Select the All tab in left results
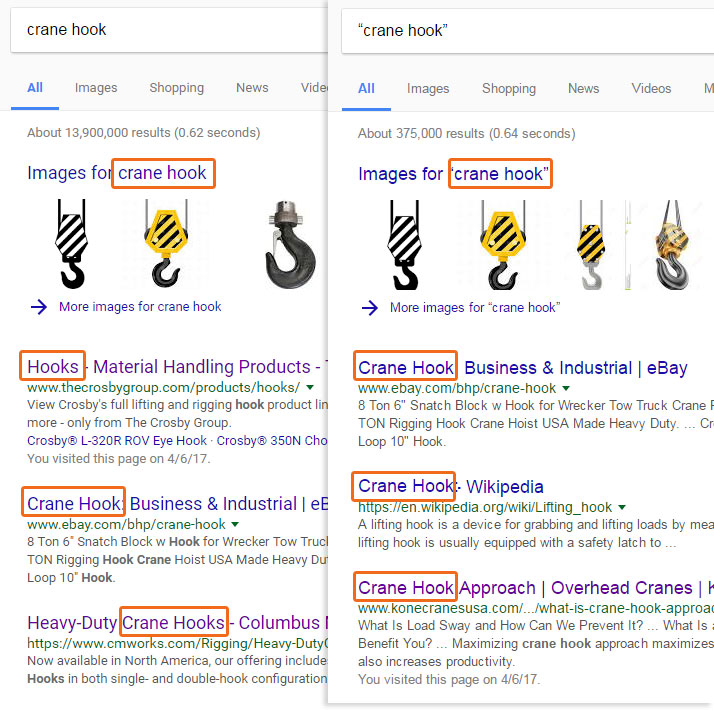The width and height of the screenshot is (714, 710). 35,87
